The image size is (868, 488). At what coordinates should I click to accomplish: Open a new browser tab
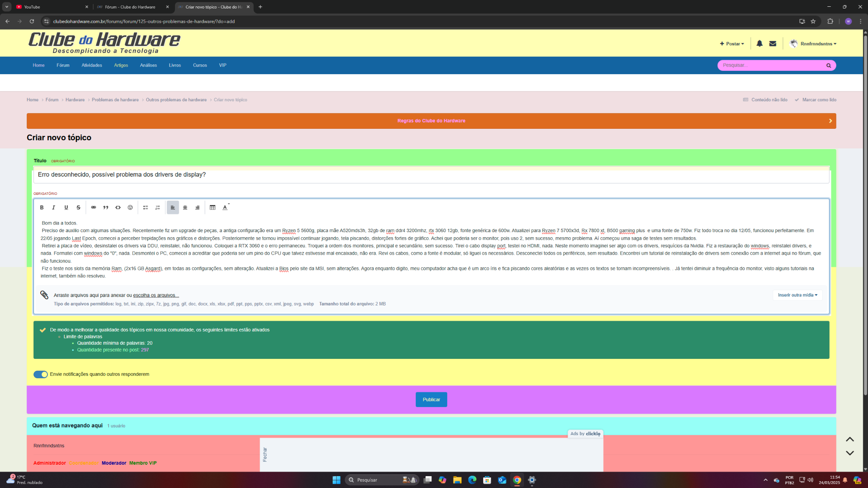click(260, 7)
